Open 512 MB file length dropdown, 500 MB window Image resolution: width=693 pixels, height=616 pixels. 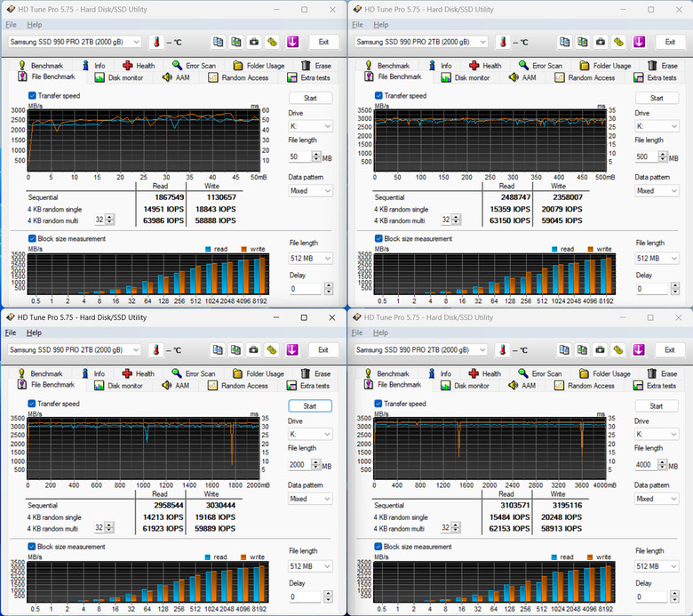click(657, 259)
